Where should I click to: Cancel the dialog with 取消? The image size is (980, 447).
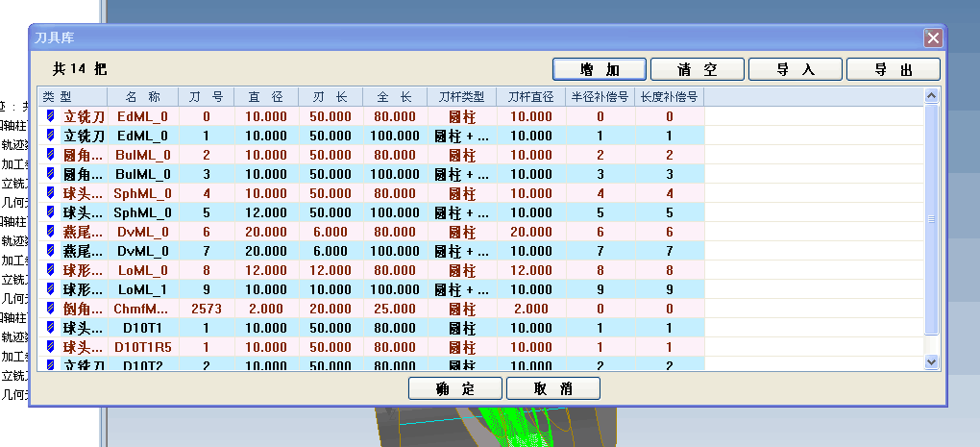(553, 388)
